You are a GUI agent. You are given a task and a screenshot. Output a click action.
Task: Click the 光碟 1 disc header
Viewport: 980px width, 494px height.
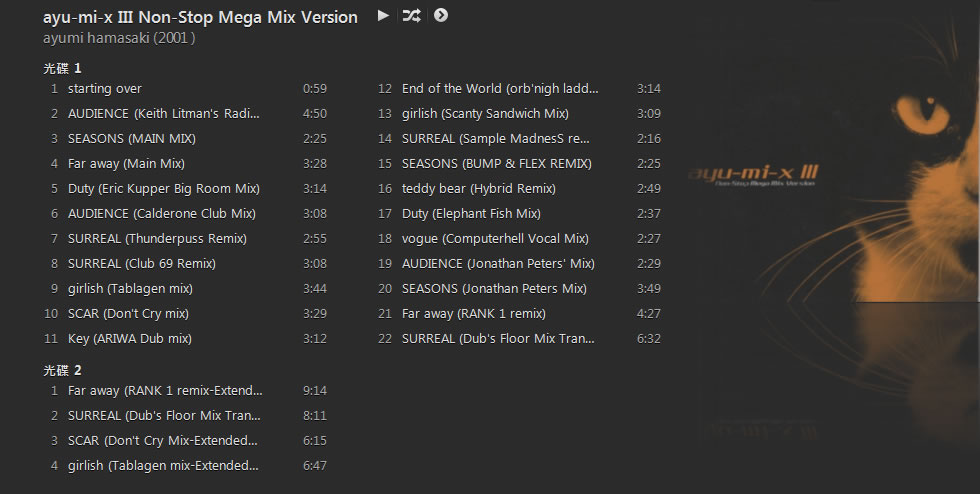coord(62,68)
